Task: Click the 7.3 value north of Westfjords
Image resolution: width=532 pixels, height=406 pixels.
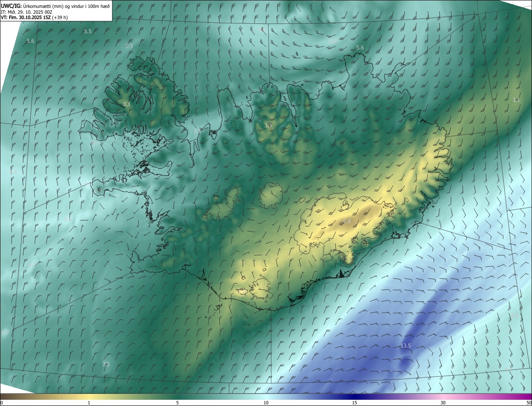Action: [x=129, y=46]
